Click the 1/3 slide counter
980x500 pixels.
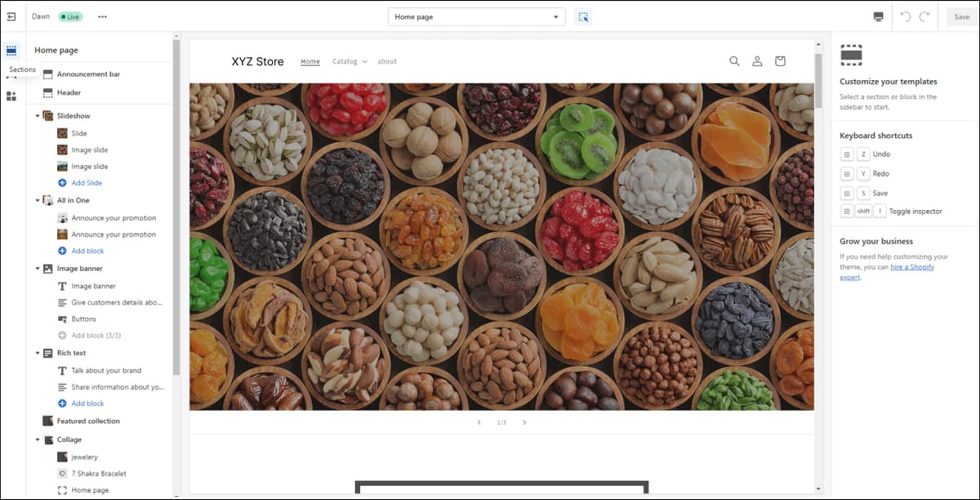[x=501, y=422]
